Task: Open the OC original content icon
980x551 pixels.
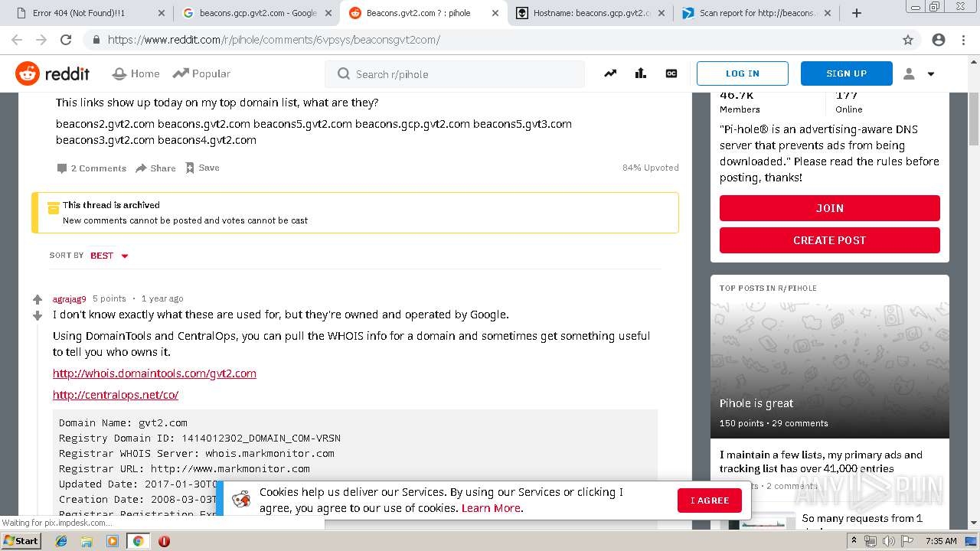Action: [x=671, y=73]
